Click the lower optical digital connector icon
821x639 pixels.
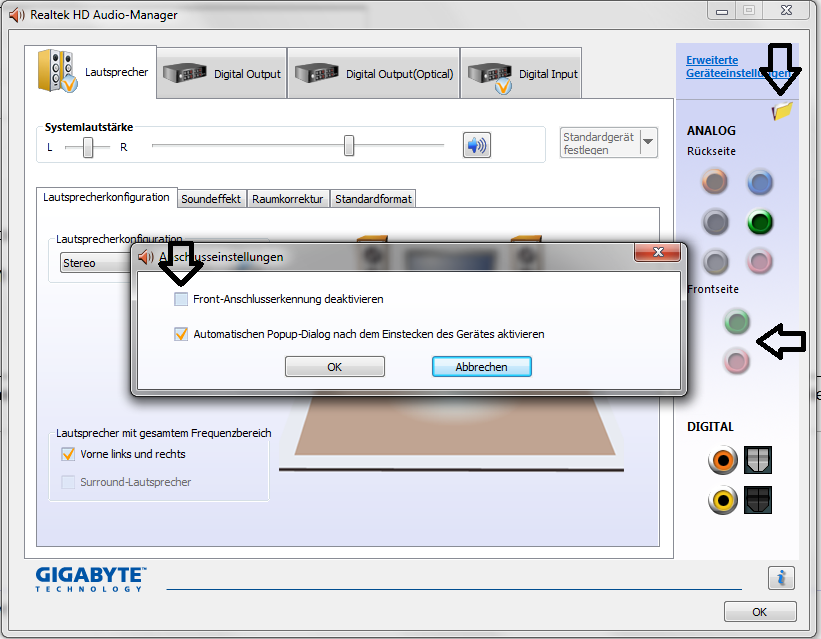758,500
